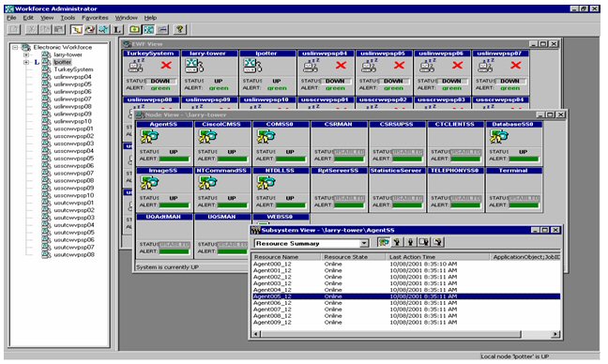This screenshot has height=364, width=608.
Task: Select the Agent007_12 resource row
Action: [x=405, y=310]
